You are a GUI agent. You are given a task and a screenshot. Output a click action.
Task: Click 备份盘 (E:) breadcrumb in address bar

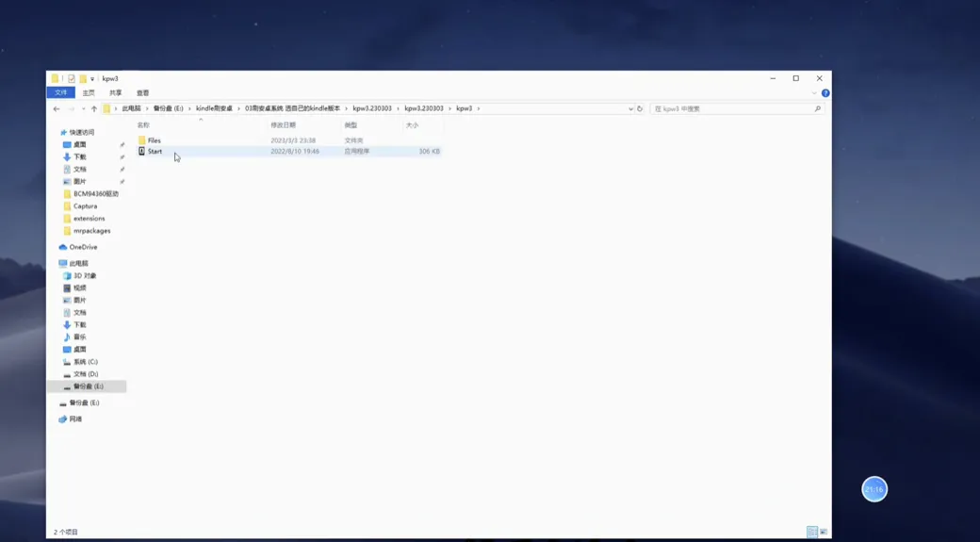pyautogui.click(x=168, y=108)
